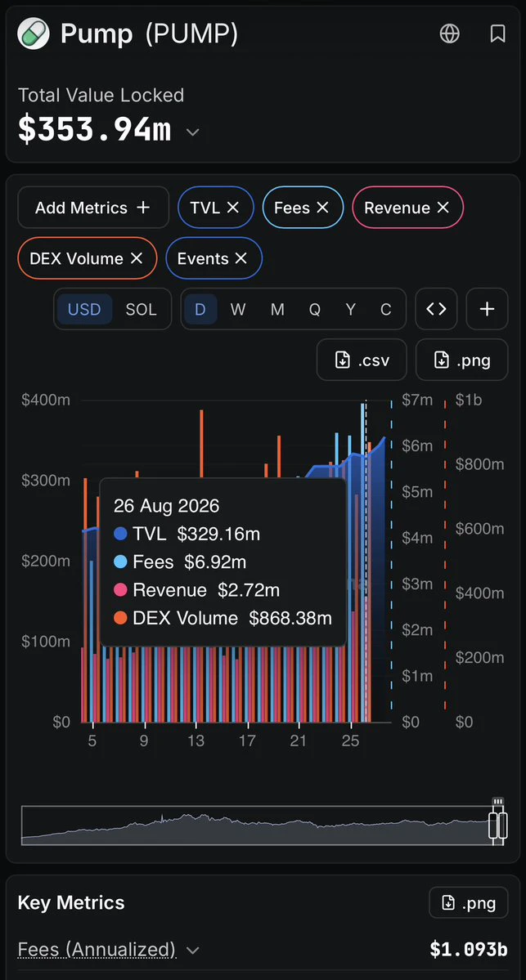
Task: Click the Key Metrics heading
Action: (71, 902)
